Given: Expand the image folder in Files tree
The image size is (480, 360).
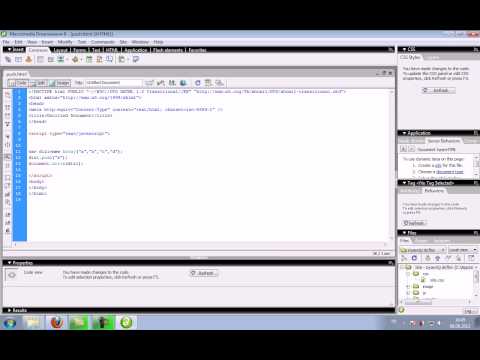Looking at the screenshot, I should pyautogui.click(x=408, y=286).
